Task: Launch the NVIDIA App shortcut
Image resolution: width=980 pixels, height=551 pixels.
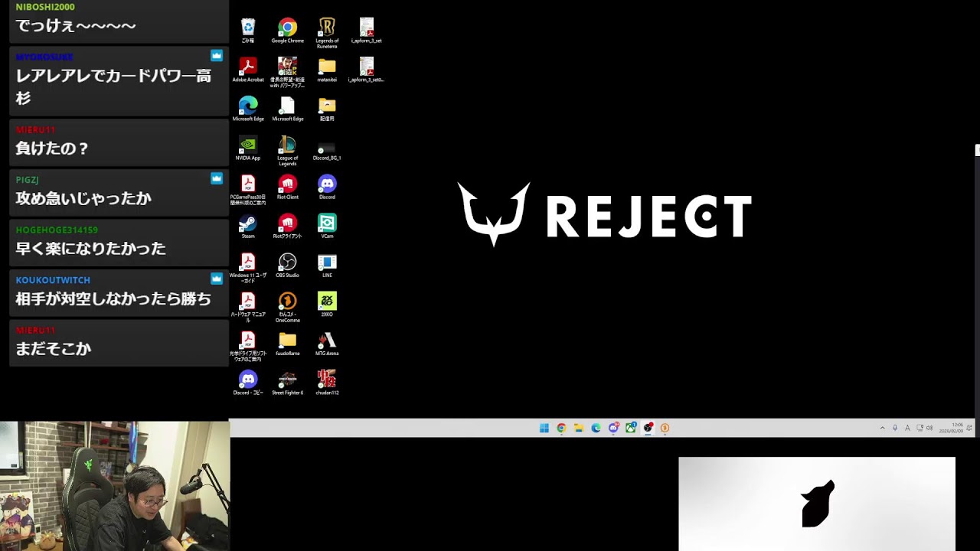Action: [x=248, y=148]
